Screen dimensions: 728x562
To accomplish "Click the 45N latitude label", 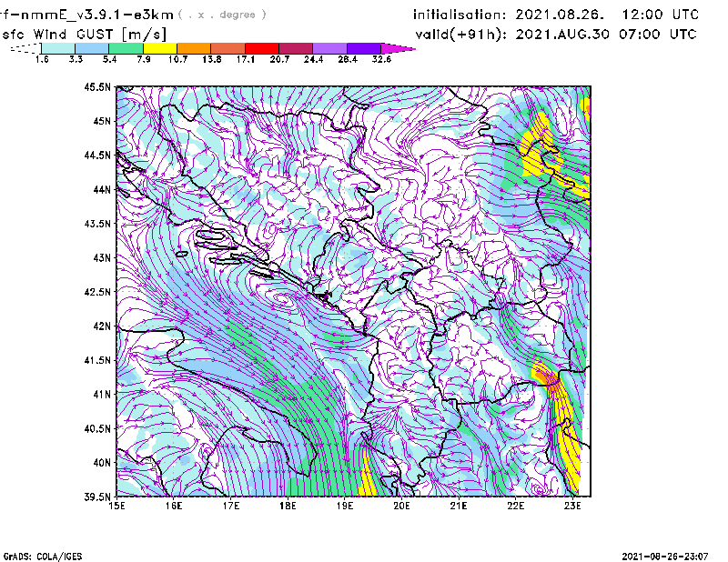I will point(102,121).
